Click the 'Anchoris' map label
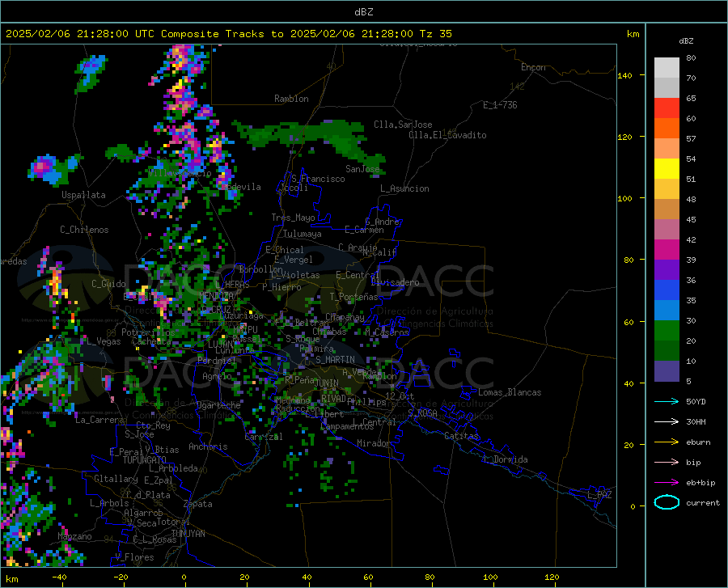Image resolution: width=728 pixels, height=588 pixels. coord(208,447)
